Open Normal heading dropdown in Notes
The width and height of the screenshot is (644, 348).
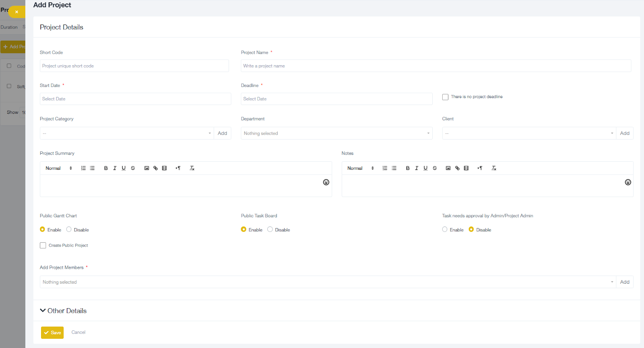pyautogui.click(x=361, y=168)
